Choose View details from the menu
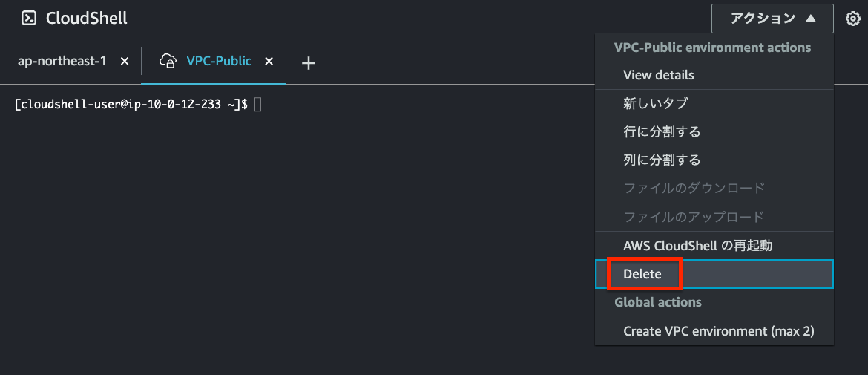Image resolution: width=868 pixels, height=375 pixels. [x=658, y=75]
